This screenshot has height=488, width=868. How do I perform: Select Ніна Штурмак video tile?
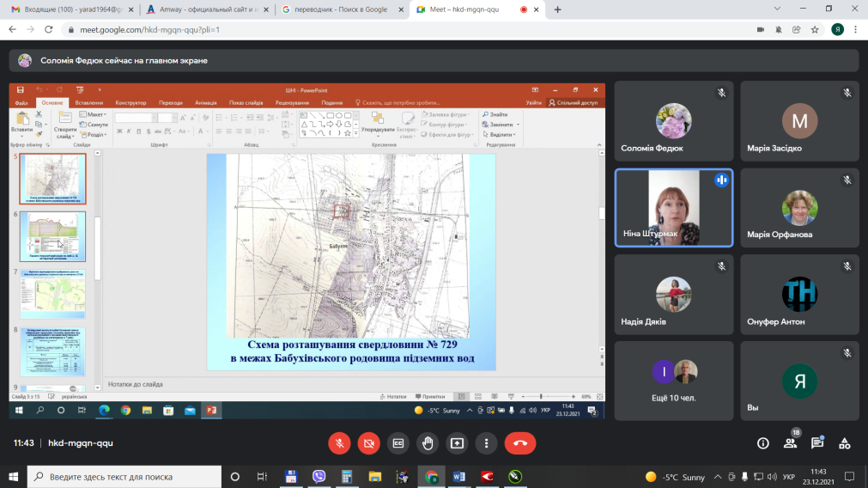673,207
